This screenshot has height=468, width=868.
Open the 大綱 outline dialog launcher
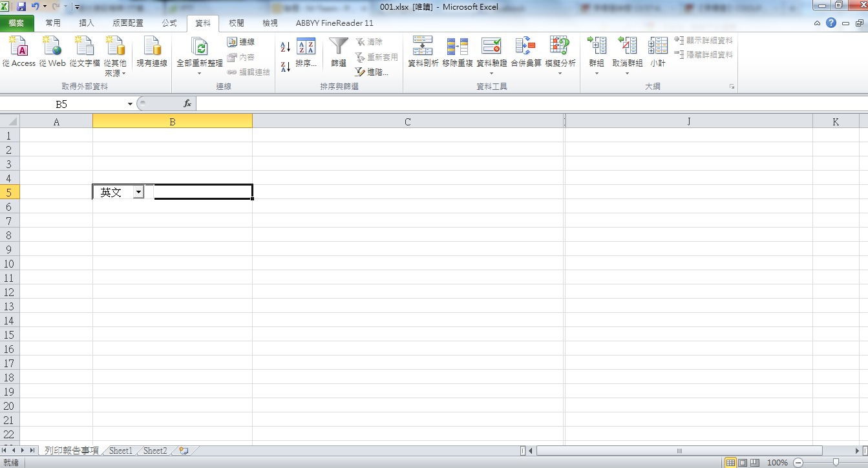(732, 87)
